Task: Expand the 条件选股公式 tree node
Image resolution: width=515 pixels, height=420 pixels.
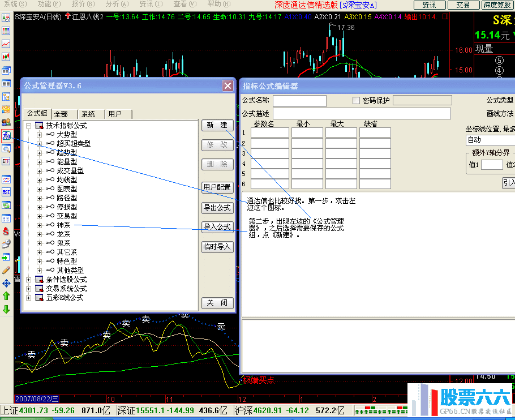Action: click(x=28, y=280)
